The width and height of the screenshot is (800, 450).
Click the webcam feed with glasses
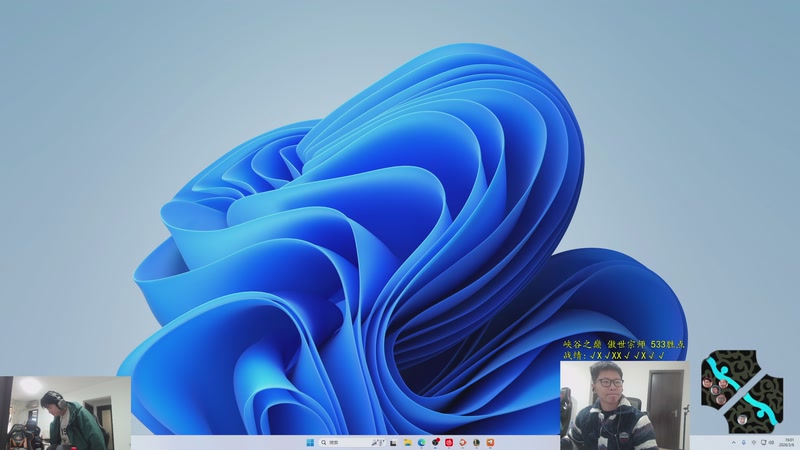point(624,405)
